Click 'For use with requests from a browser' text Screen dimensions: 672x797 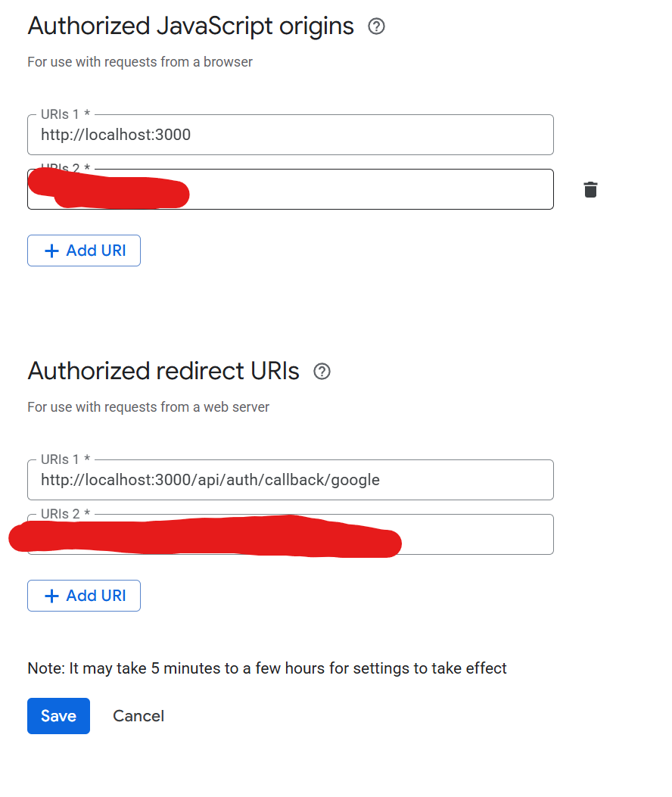pyautogui.click(x=140, y=62)
